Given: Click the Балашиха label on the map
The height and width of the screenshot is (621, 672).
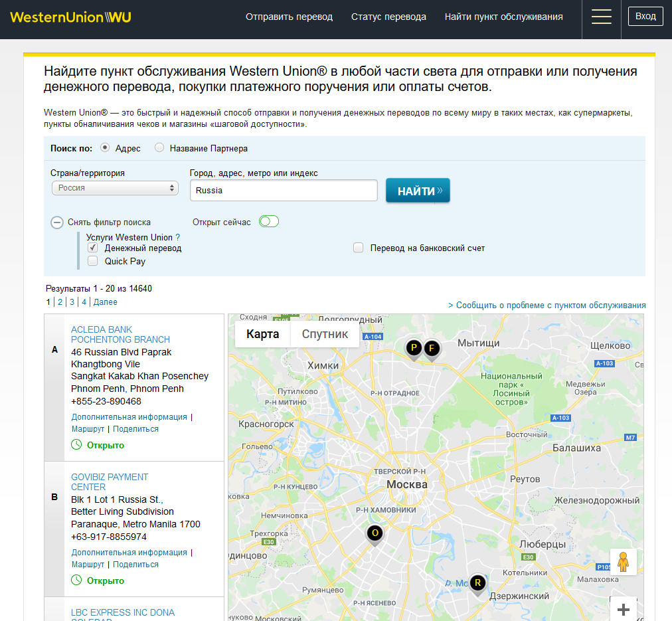Looking at the screenshot, I should [576, 448].
